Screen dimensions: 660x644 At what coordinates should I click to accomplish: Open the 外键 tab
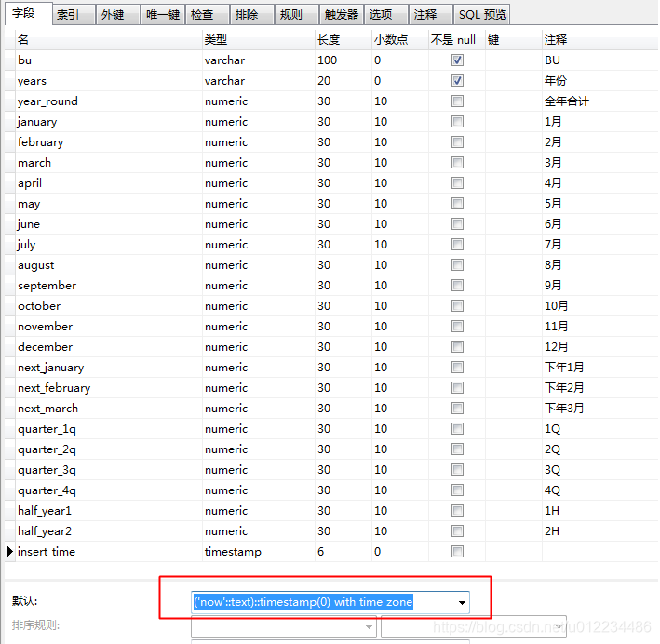tap(118, 15)
